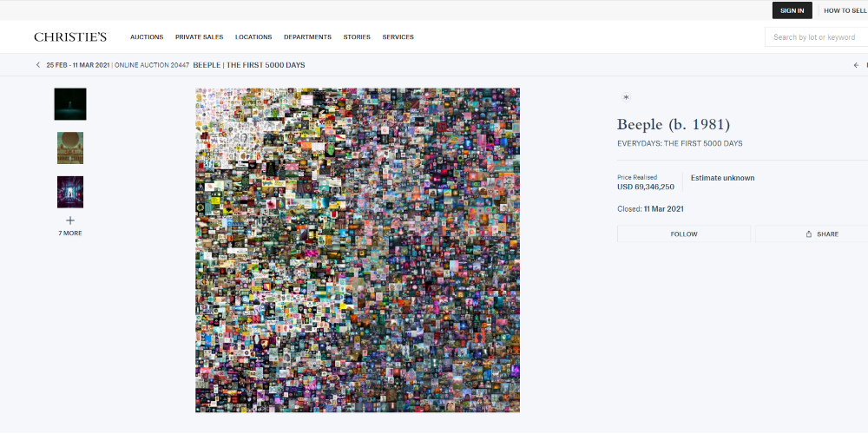This screenshot has height=434, width=868.
Task: Click the left arrow for previous lot
Action: [x=857, y=65]
